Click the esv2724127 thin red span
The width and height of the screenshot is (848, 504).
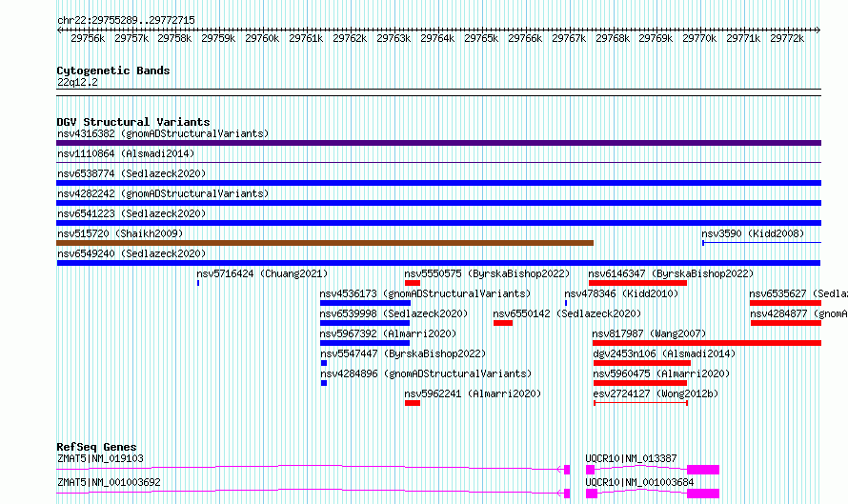[x=641, y=403]
